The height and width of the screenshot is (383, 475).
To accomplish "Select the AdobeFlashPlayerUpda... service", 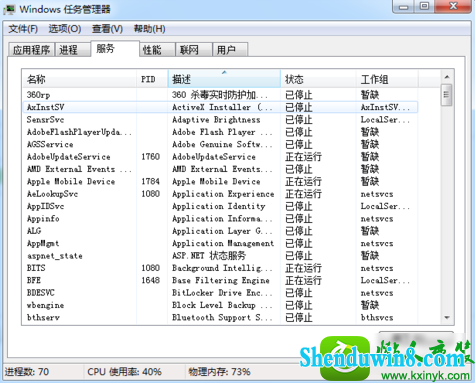I will [79, 132].
